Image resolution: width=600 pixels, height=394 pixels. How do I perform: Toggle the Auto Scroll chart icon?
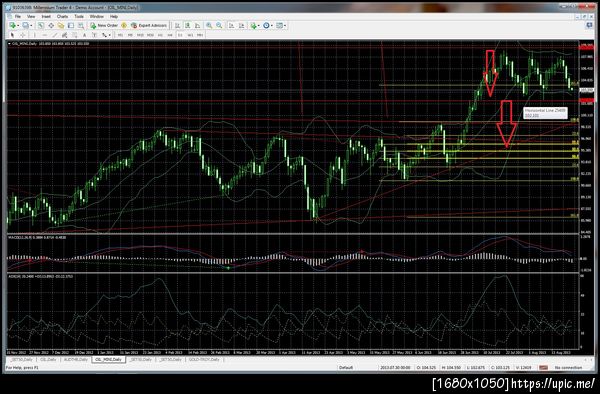[232, 25]
